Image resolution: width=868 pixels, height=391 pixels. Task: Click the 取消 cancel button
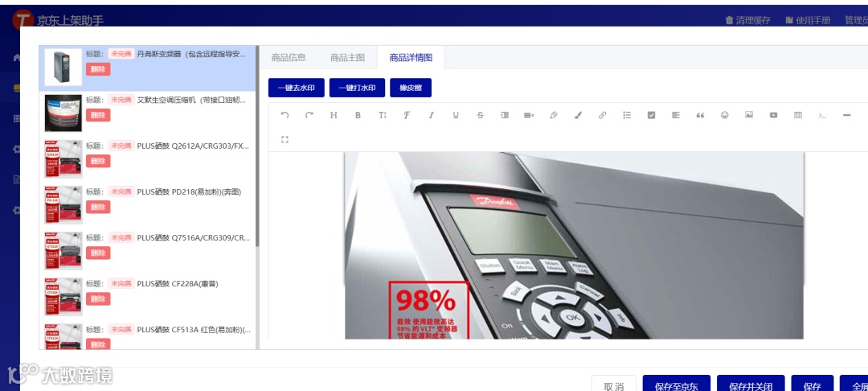[613, 384]
